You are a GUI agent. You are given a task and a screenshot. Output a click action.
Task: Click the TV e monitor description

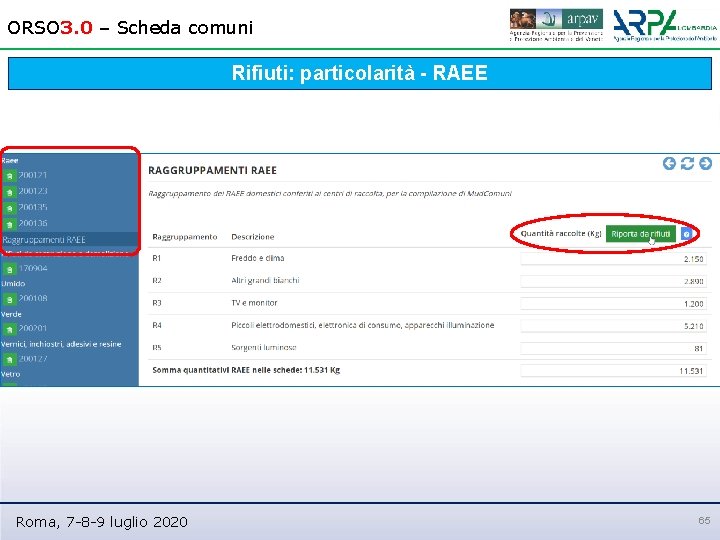[254, 303]
